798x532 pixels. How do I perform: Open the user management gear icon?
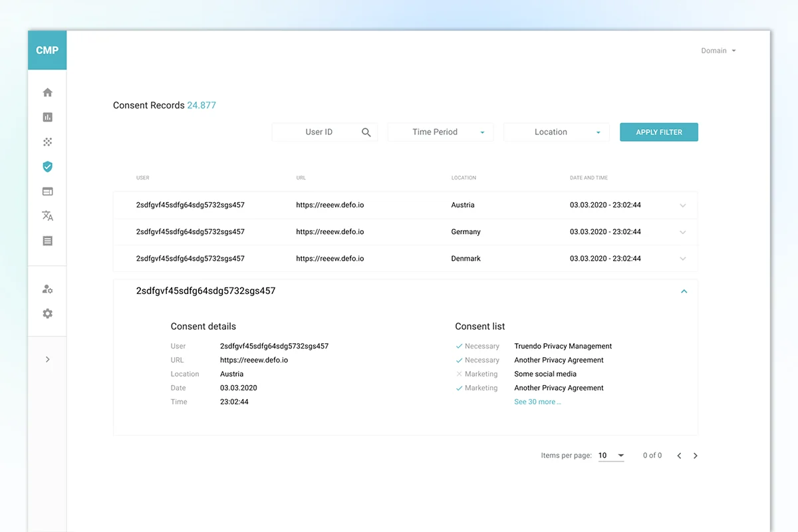[x=47, y=289]
